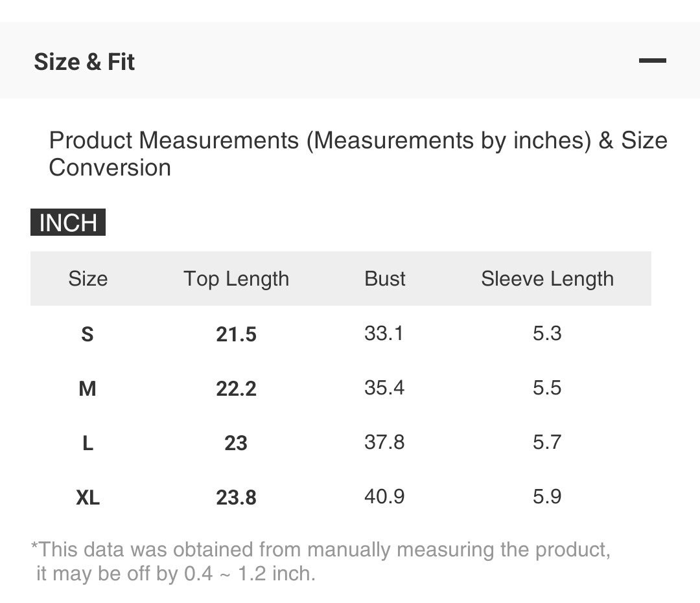Click the Top Length column header
700x603 pixels.
pos(236,279)
